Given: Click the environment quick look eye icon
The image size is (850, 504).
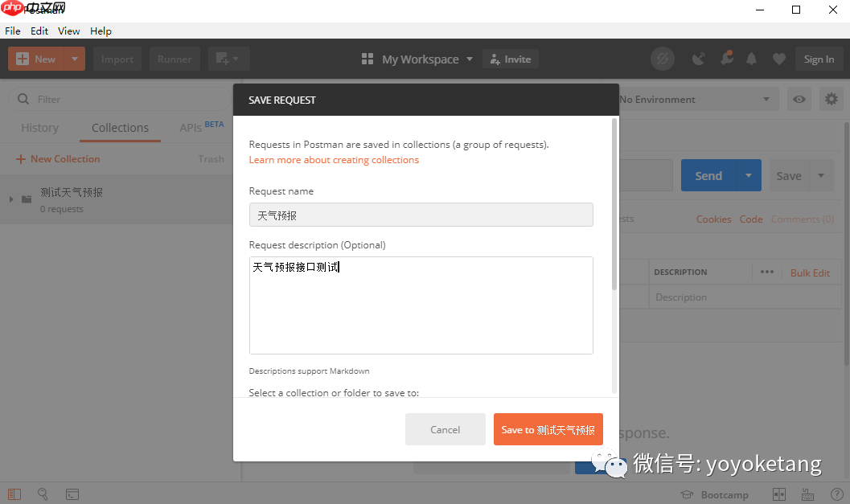Looking at the screenshot, I should [x=799, y=99].
